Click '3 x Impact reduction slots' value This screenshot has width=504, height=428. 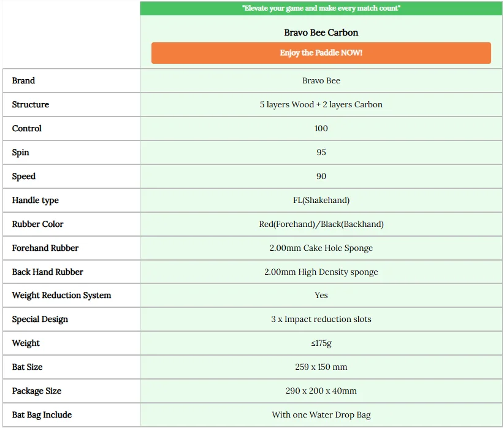tap(321, 319)
